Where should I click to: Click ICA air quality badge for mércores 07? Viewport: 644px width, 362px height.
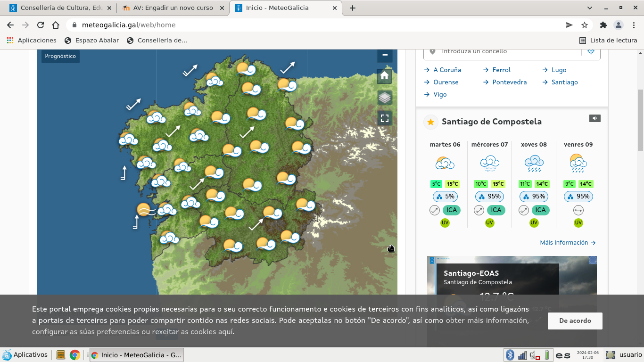pos(496,210)
